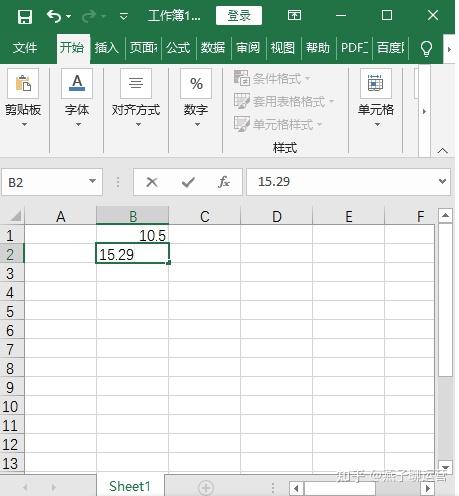459x496 pixels.
Task: Open the Name Box dropdown arrow
Action: (x=93, y=181)
